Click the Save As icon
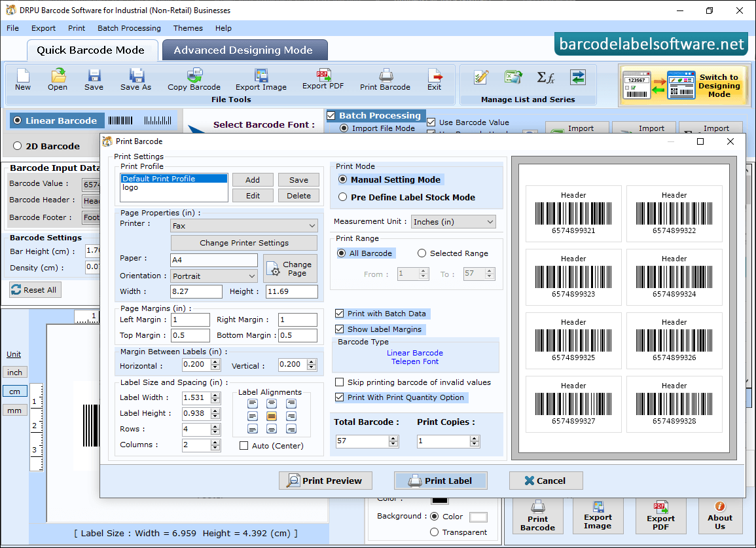The image size is (756, 548). (136, 75)
